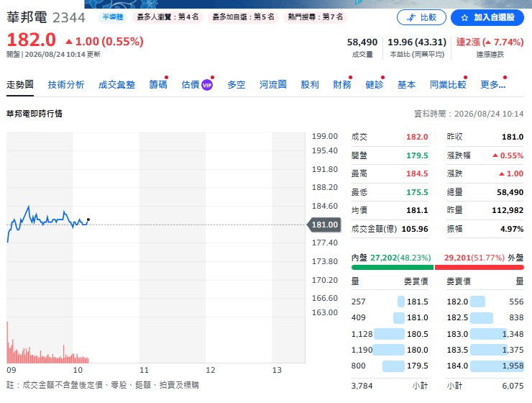
Task: Open the 籌碼 tab
Action: tap(158, 84)
